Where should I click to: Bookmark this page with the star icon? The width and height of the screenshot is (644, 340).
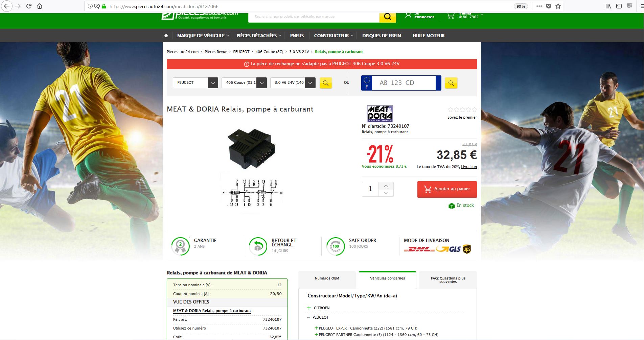[558, 6]
